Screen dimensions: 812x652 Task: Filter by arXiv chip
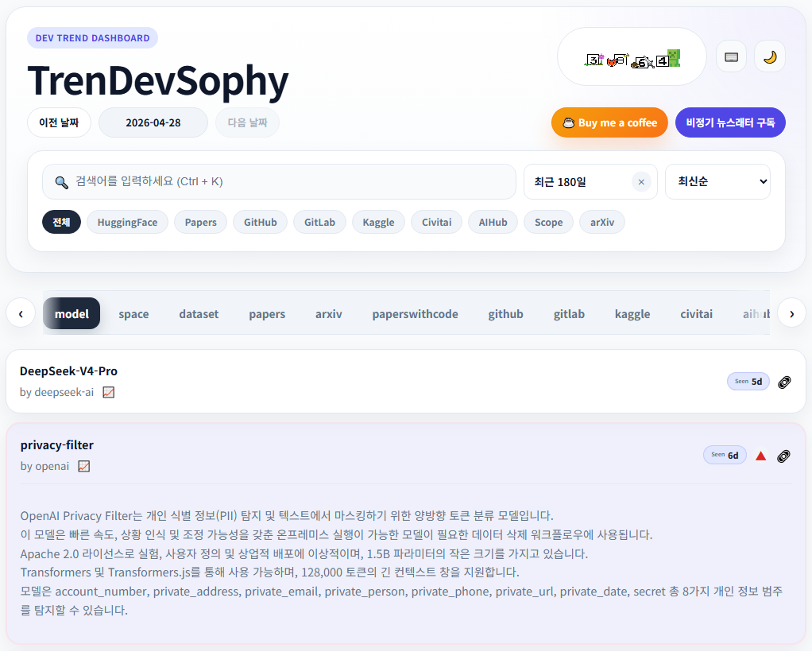tap(602, 222)
